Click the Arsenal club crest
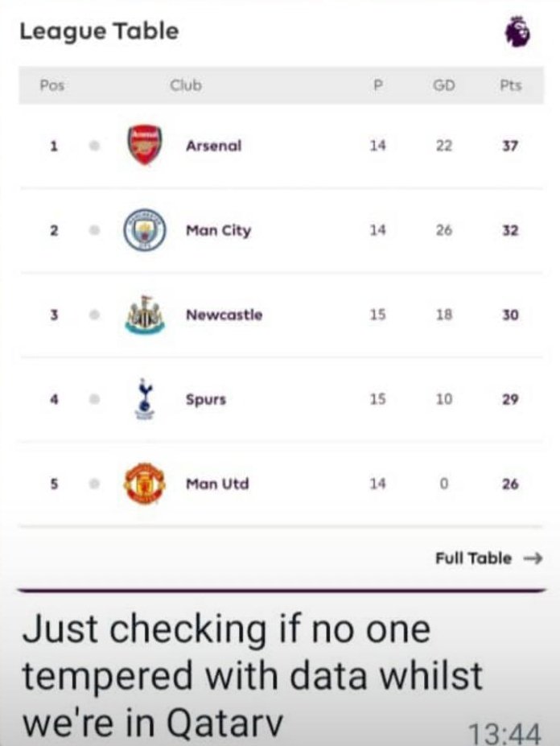 (x=145, y=145)
